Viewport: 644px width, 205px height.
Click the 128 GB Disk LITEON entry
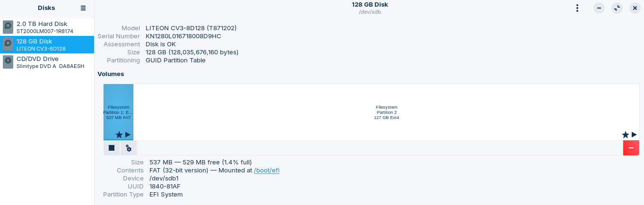pos(47,45)
